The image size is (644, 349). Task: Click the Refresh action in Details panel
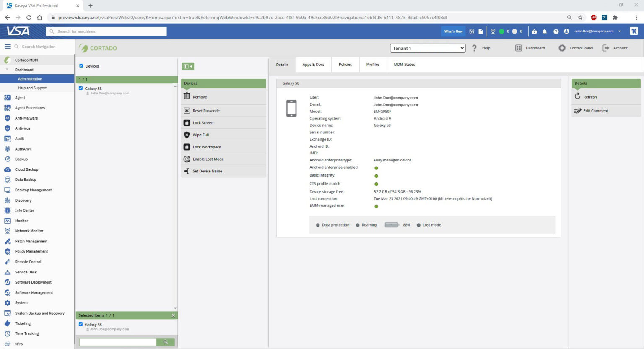point(590,96)
